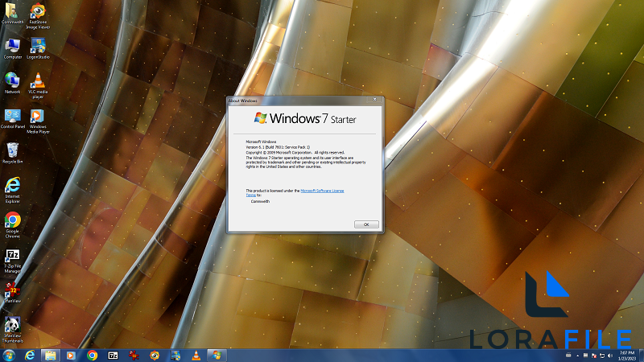
Task: Select the Control Panel desktop icon
Action: (12, 118)
